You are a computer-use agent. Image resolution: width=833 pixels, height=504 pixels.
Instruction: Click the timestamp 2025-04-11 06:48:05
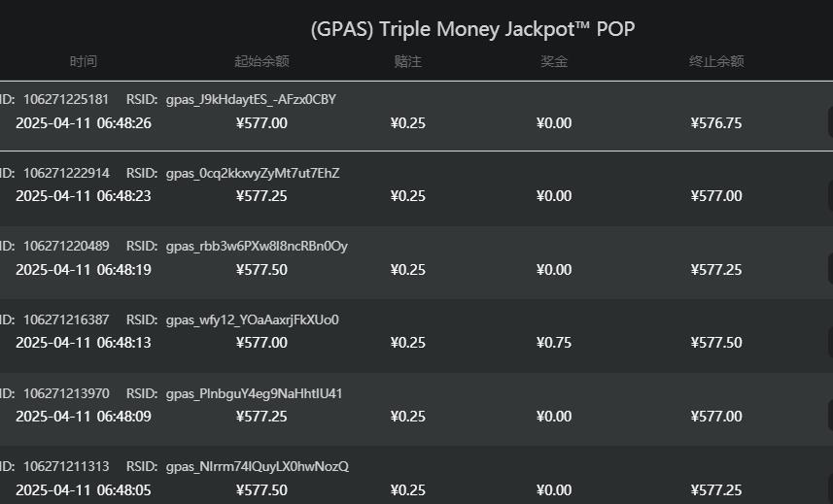[x=84, y=490]
